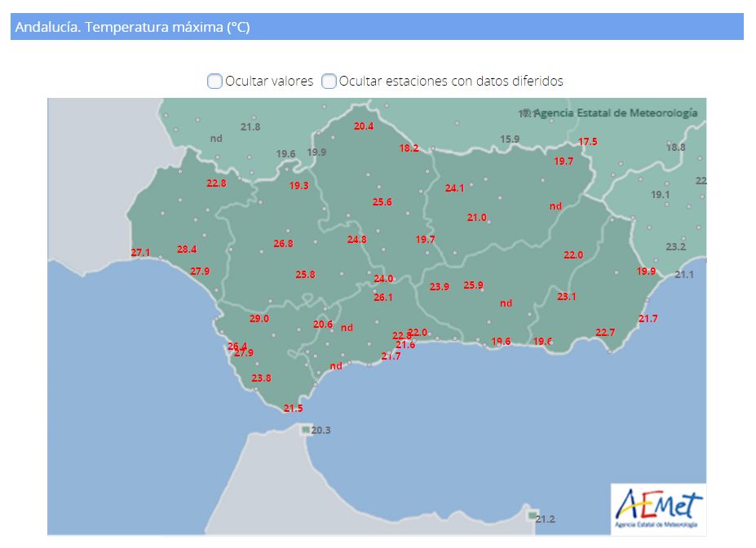Select the 29.0 station value

click(x=259, y=319)
